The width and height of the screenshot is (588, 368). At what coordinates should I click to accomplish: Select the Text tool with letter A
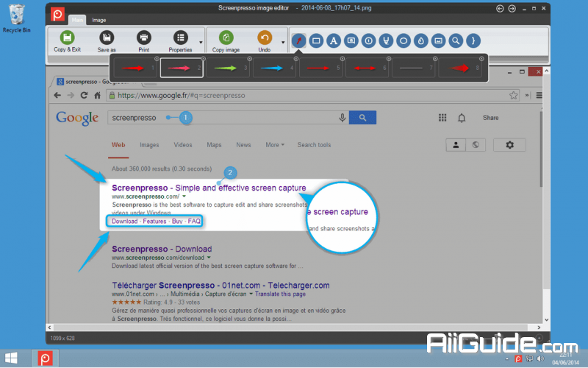334,40
